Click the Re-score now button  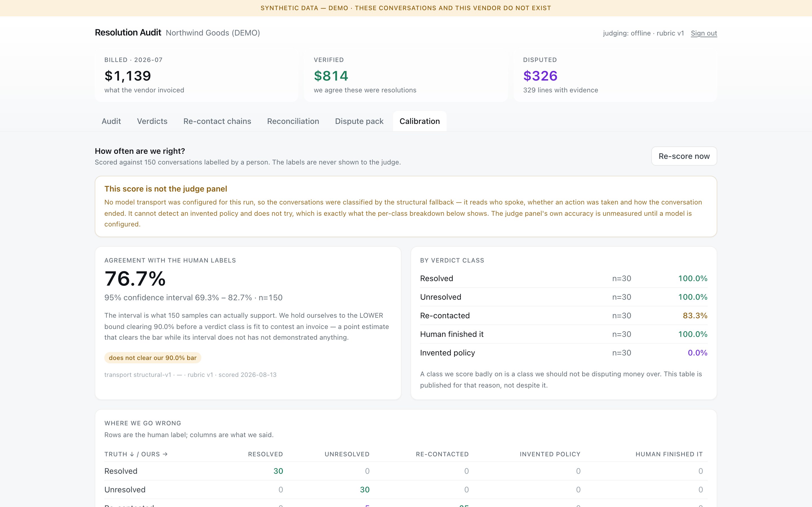click(x=684, y=156)
